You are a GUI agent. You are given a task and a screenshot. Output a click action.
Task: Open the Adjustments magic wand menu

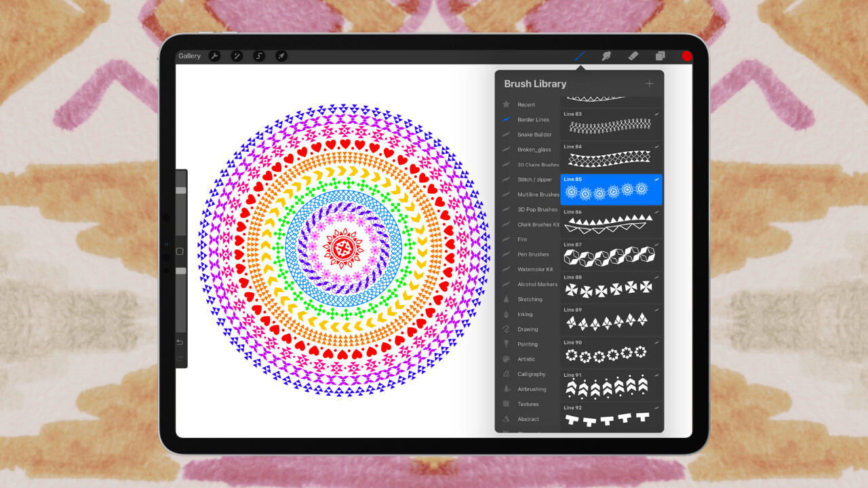237,56
